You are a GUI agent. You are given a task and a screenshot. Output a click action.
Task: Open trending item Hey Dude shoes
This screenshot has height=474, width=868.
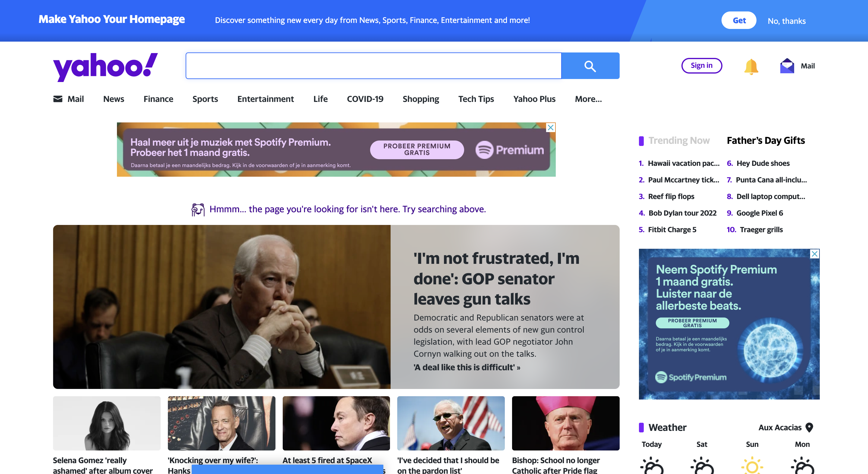763,163
